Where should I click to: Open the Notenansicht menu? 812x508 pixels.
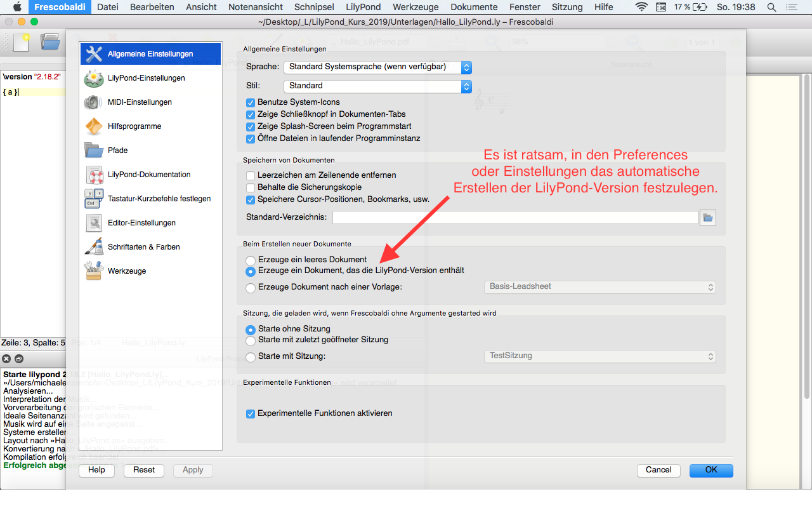click(254, 7)
